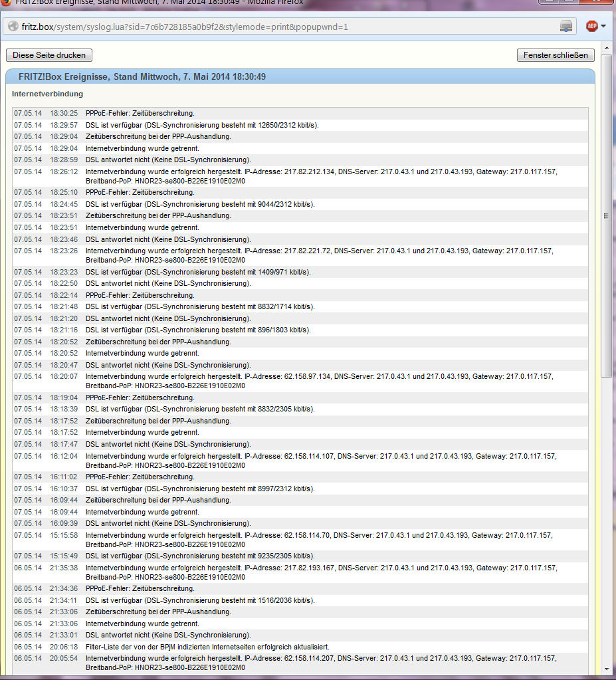Select the entry with IP-Adresse 62.158.114.207
The image size is (616, 680).
[x=300, y=663]
